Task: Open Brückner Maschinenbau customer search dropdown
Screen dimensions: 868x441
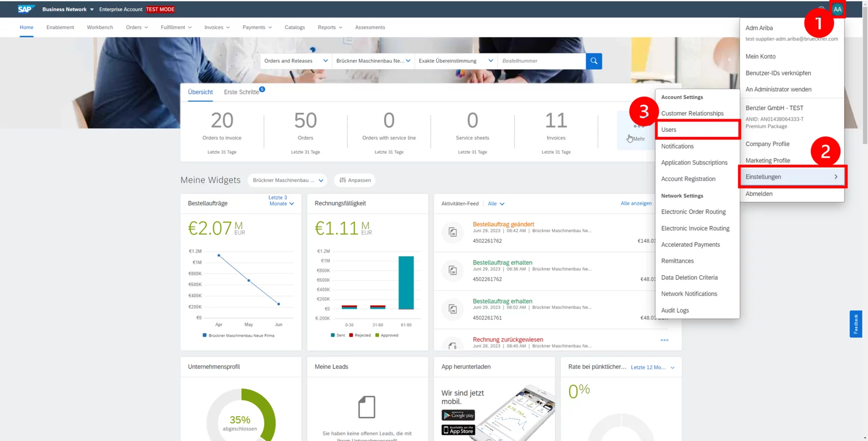Action: tap(373, 61)
